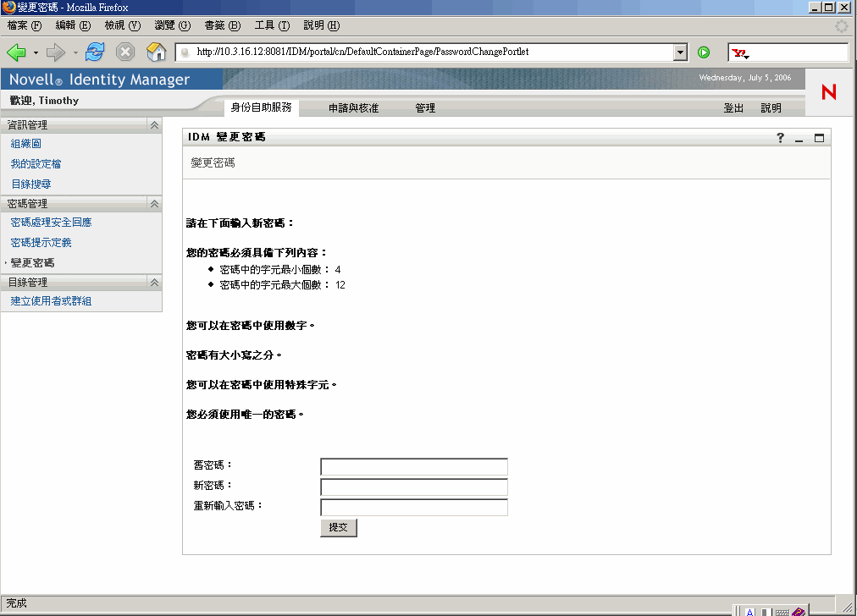Screen dimensions: 857x616
Task: Click the Firefox throbber activity icon
Action: click(841, 25)
